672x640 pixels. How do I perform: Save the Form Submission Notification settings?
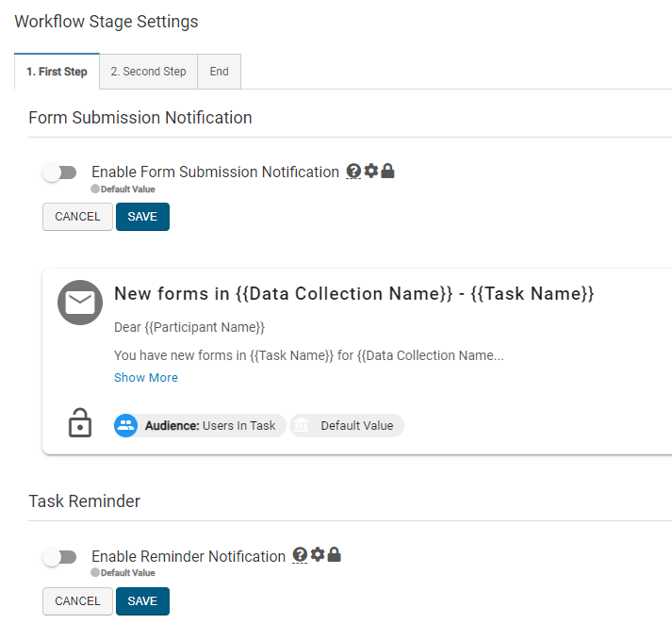pos(142,217)
